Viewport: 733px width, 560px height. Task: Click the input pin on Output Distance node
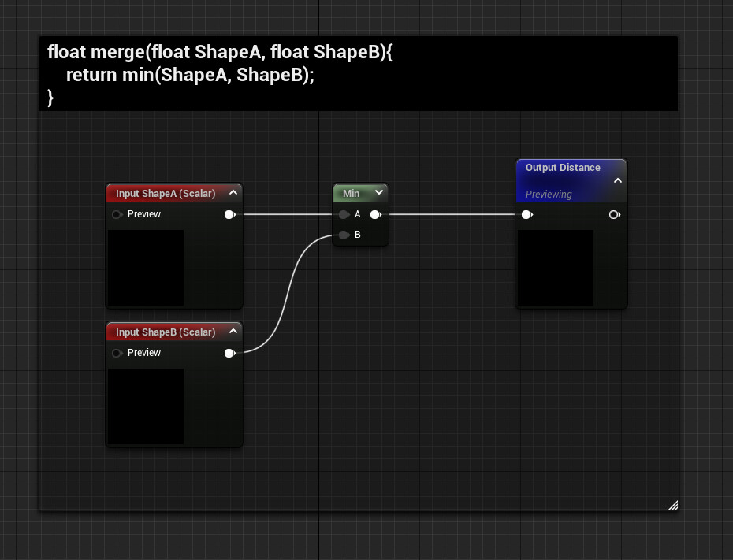coord(526,214)
